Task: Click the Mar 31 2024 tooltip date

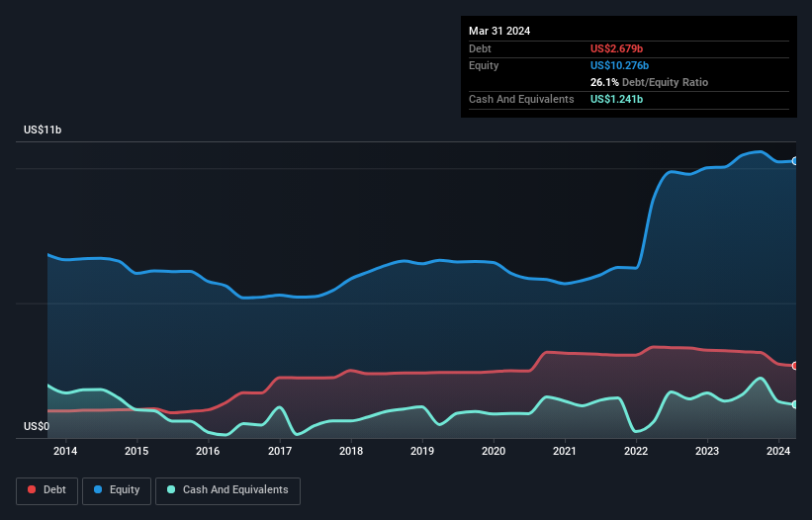Action: 499,31
